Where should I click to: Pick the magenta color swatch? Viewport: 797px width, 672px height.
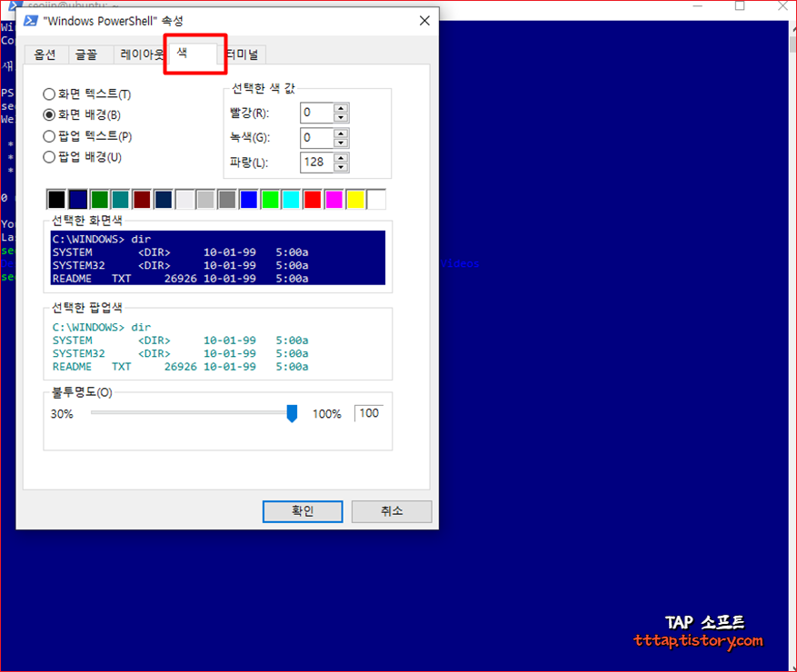click(x=334, y=199)
